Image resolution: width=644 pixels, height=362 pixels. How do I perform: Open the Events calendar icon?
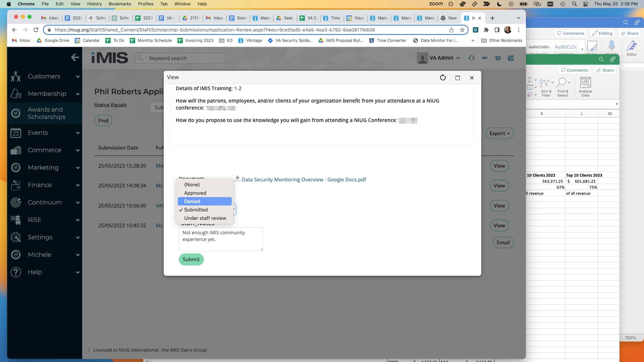(16, 133)
